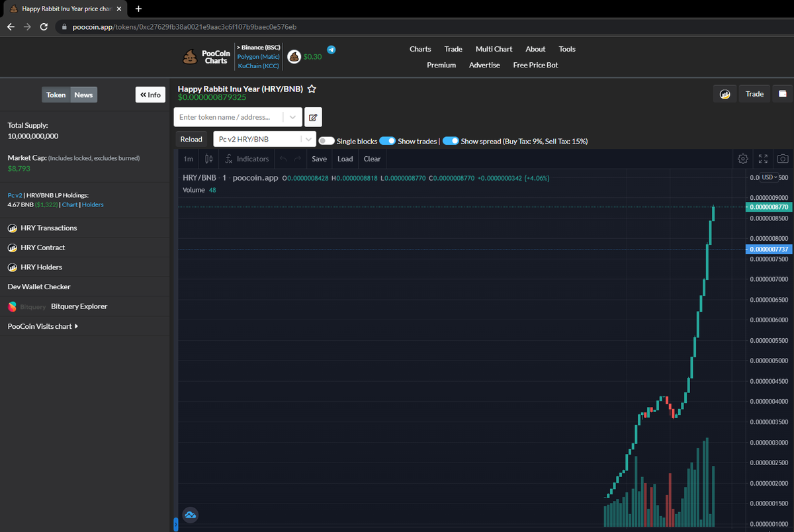This screenshot has width=794, height=532.
Task: Select the Polygon (Matic) network link
Action: [x=259, y=57]
